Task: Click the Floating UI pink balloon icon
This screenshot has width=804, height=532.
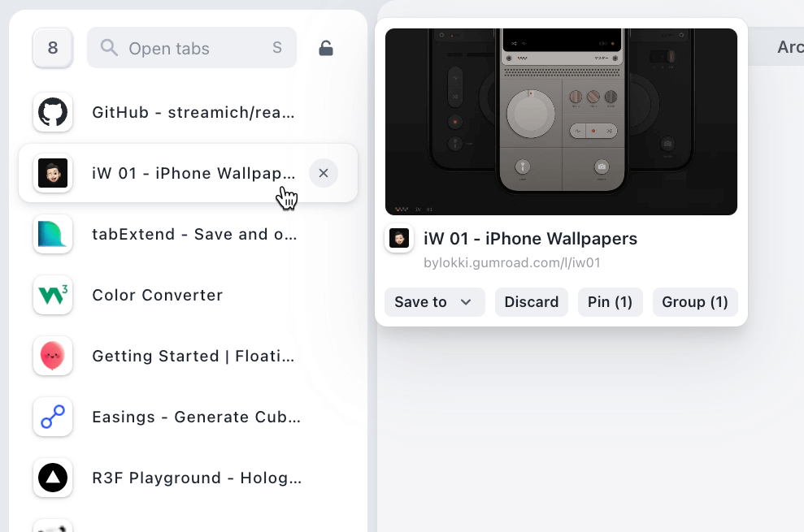Action: coord(53,356)
